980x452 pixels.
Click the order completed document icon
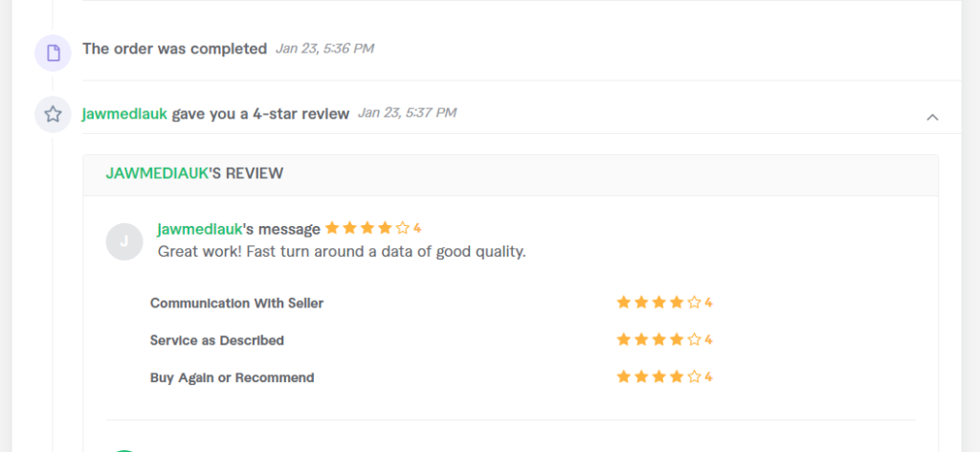[x=54, y=53]
